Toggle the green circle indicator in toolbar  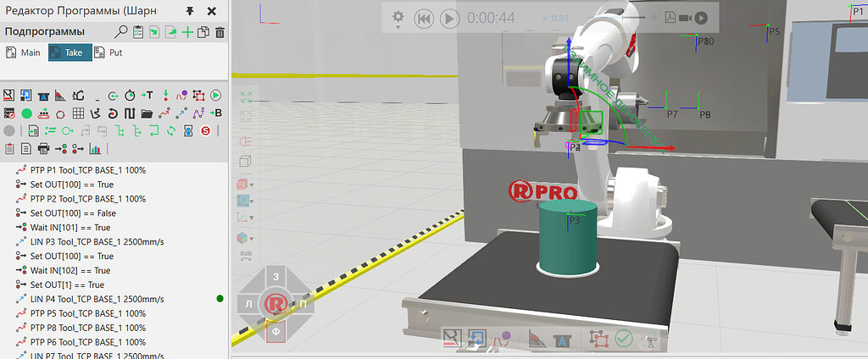click(26, 113)
